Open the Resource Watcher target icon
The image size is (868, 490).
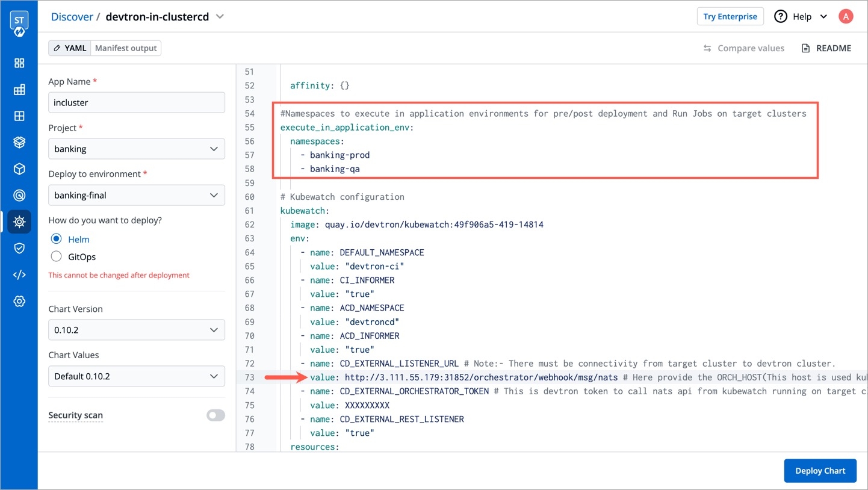coord(19,196)
